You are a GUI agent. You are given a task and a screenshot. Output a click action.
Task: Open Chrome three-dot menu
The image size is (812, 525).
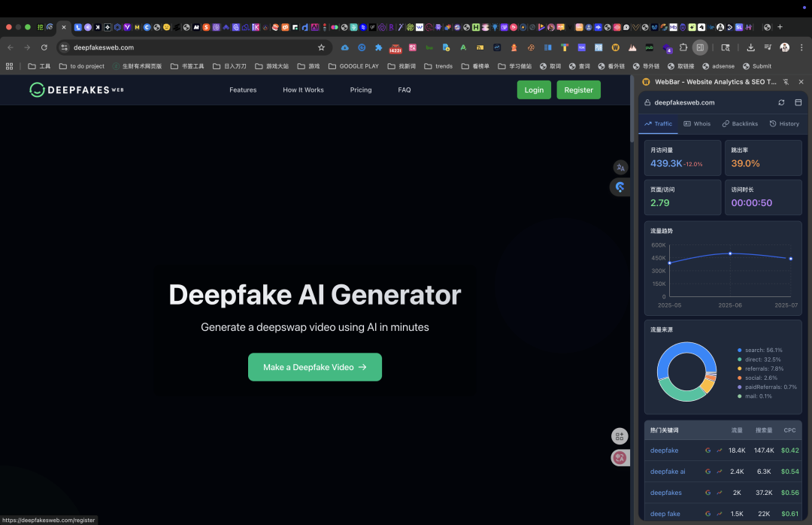pos(801,47)
